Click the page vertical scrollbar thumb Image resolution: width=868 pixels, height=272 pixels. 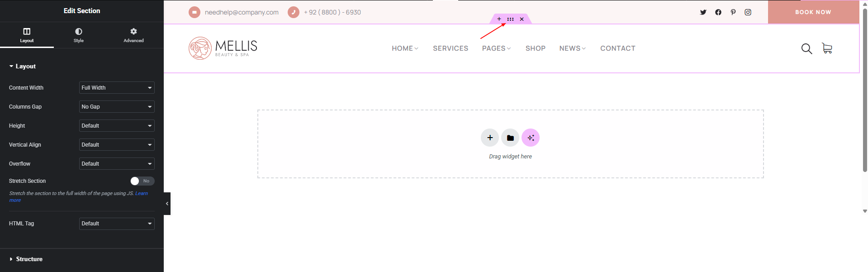click(865, 91)
